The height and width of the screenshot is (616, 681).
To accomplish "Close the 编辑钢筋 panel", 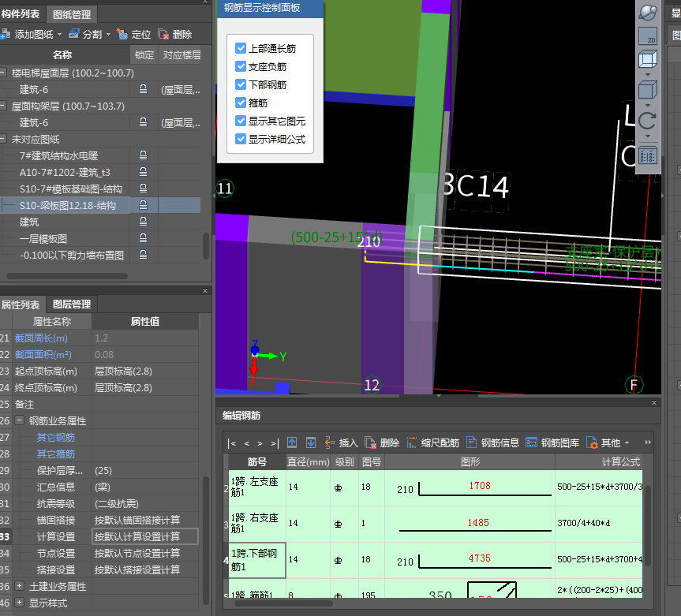I will 654,402.
